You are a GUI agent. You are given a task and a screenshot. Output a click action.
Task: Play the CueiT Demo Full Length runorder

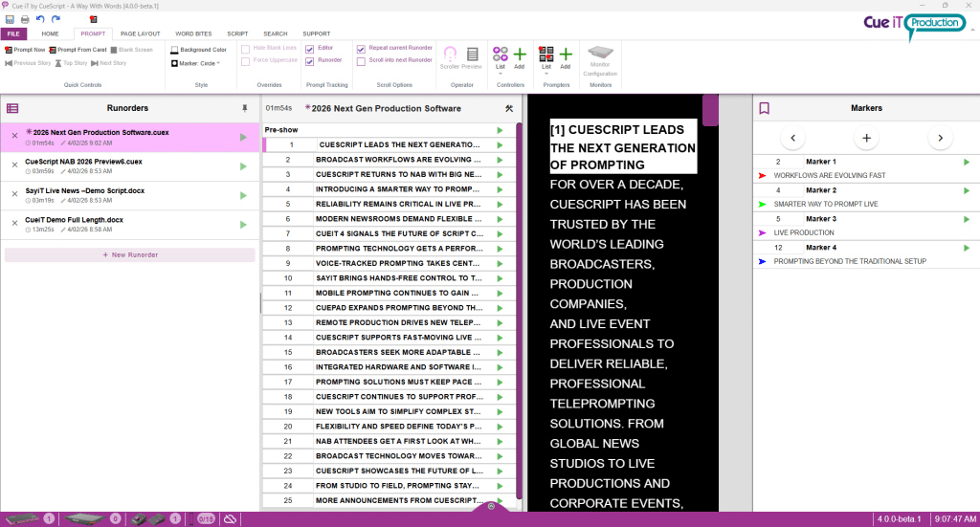tap(243, 224)
